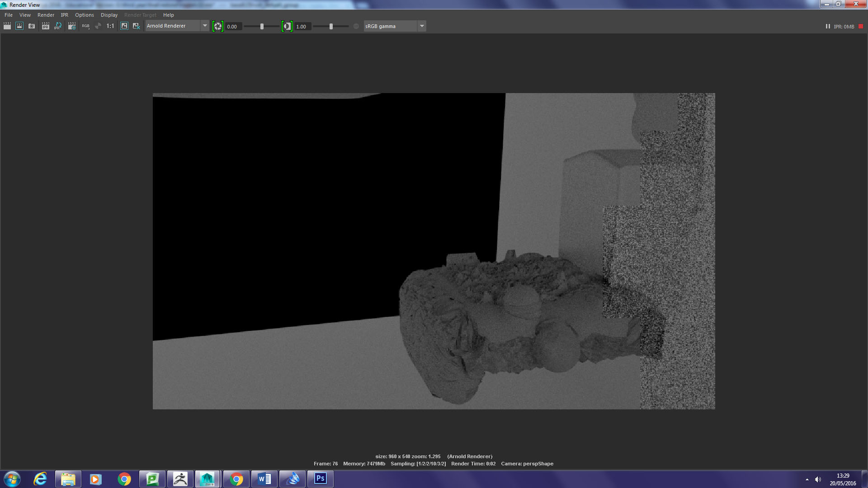868x488 pixels.
Task: Click the red stop IPR square
Action: pyautogui.click(x=861, y=26)
